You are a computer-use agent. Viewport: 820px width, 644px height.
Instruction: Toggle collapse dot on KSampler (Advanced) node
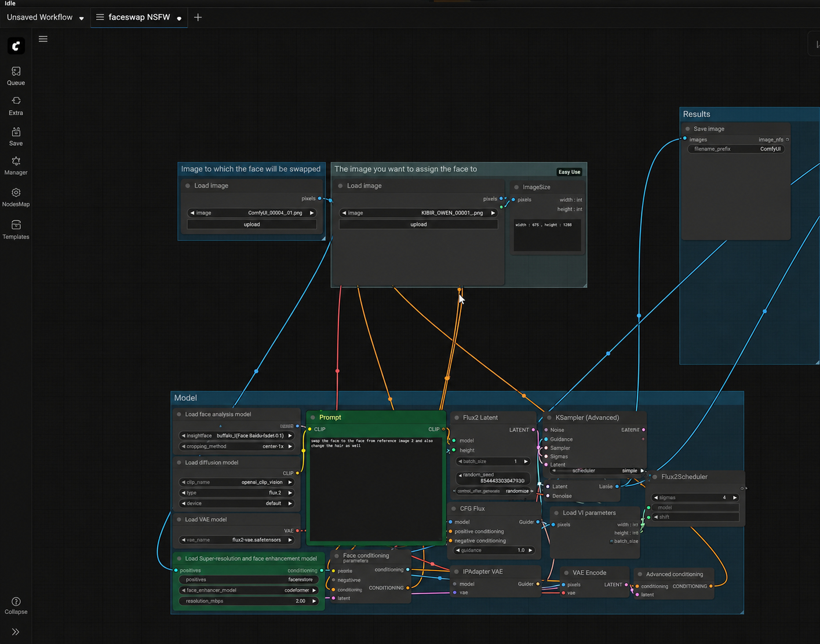pyautogui.click(x=549, y=418)
